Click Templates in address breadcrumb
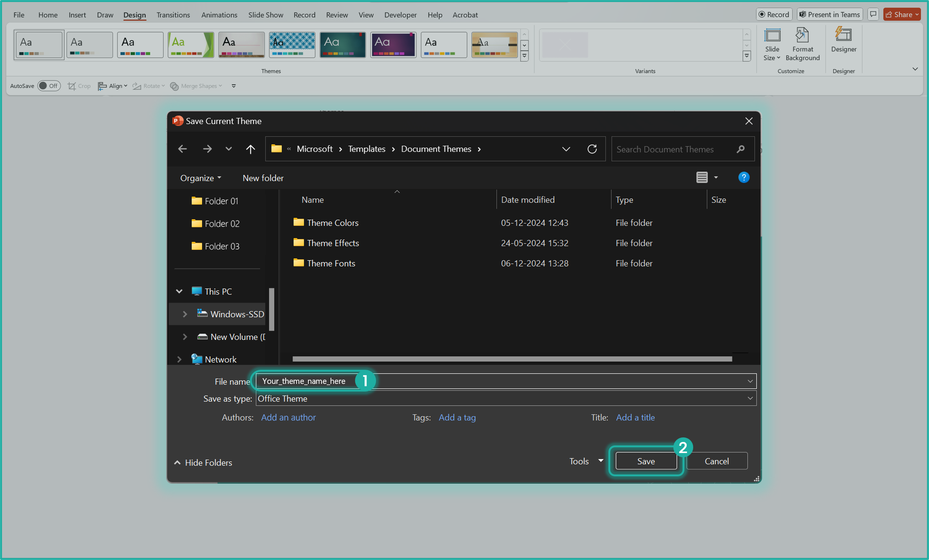Image resolution: width=929 pixels, height=560 pixels. [x=366, y=149]
